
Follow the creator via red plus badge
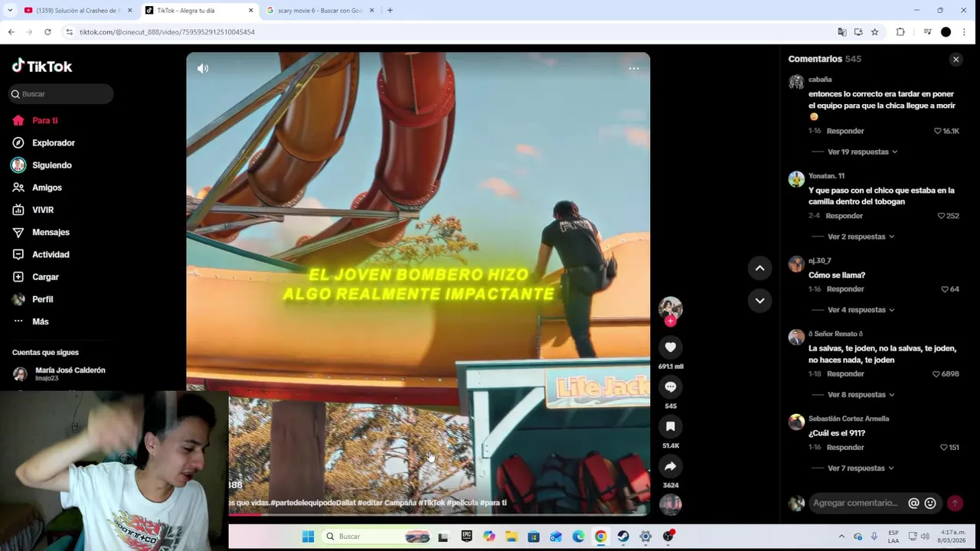point(671,321)
